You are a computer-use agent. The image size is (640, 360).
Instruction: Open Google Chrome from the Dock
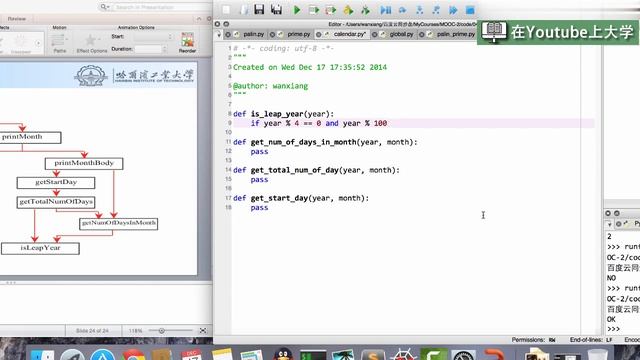point(132,355)
